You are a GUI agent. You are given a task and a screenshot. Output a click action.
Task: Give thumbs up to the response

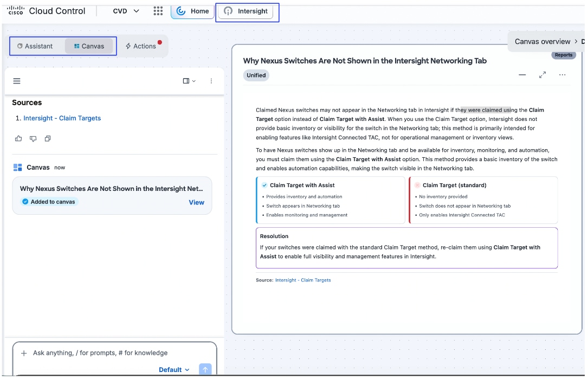point(18,138)
